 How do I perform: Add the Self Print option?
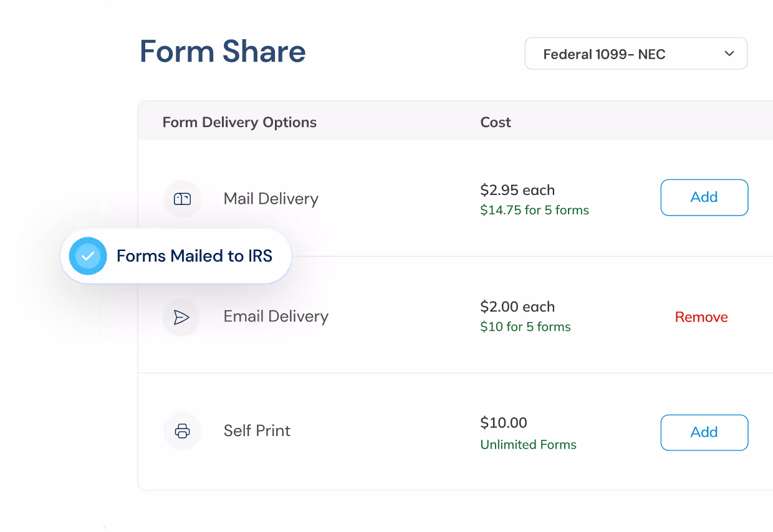(704, 432)
